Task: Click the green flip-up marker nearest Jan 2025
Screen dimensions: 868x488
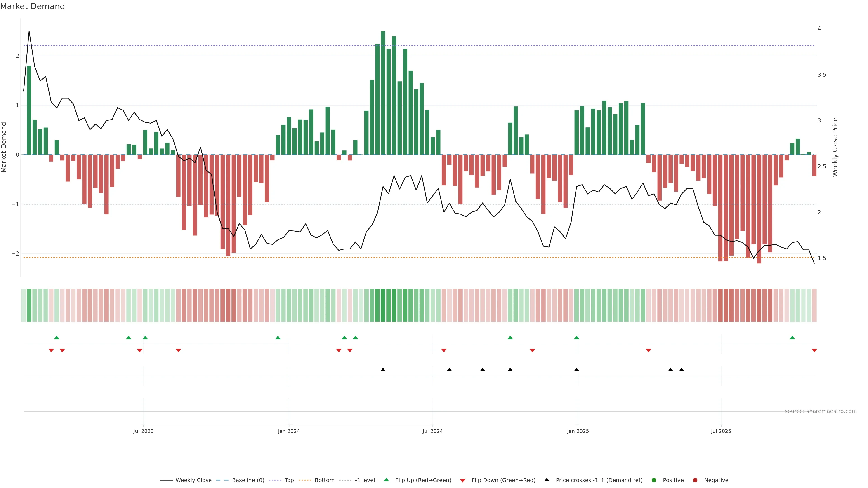Action: point(577,338)
